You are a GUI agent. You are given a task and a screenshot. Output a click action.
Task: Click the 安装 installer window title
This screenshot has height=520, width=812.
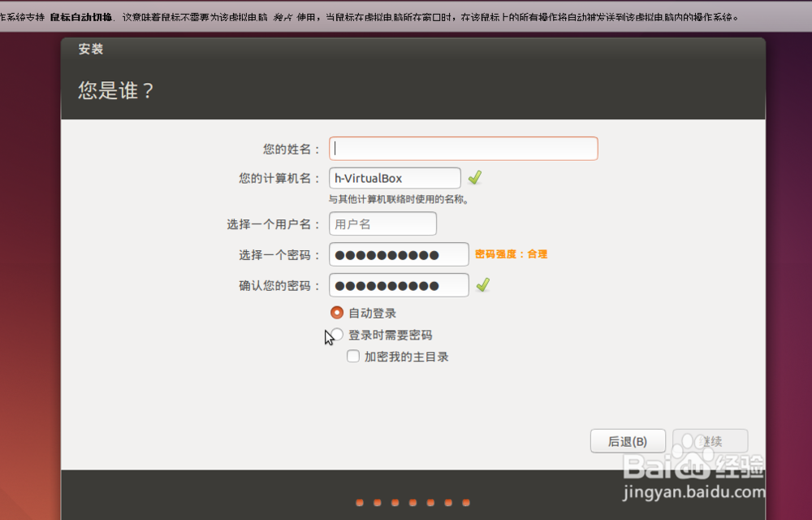[x=90, y=50]
